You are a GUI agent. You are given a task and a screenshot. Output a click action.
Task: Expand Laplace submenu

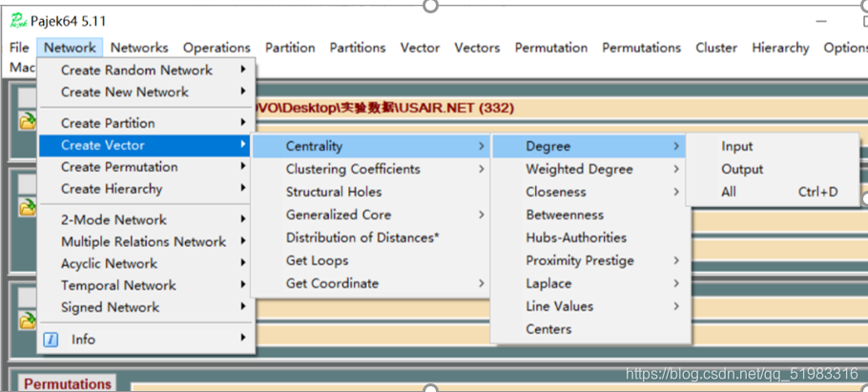[x=589, y=283]
